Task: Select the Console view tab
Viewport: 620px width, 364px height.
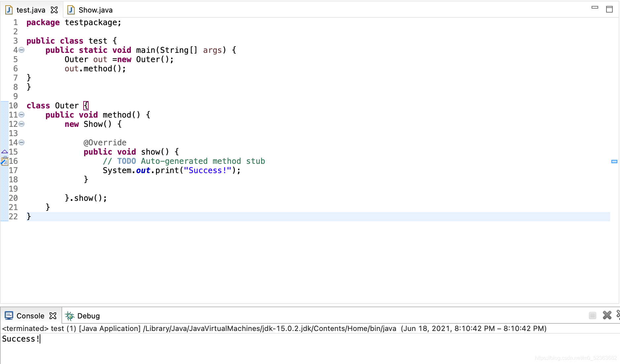Action: coord(30,316)
